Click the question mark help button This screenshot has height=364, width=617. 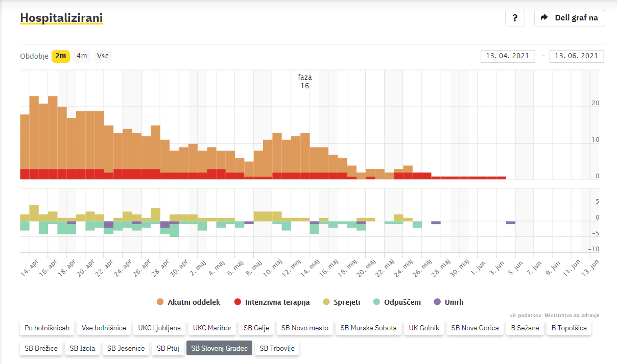515,18
